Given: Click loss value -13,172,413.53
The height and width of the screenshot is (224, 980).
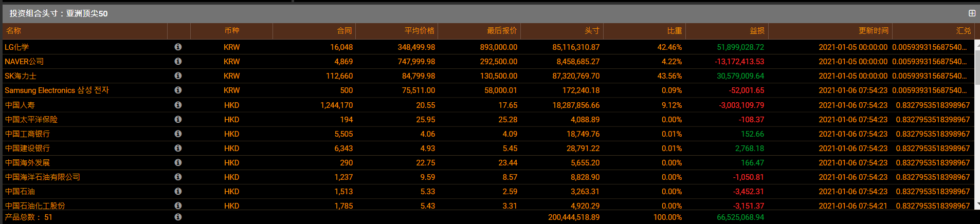Looking at the screenshot, I should pos(739,61).
